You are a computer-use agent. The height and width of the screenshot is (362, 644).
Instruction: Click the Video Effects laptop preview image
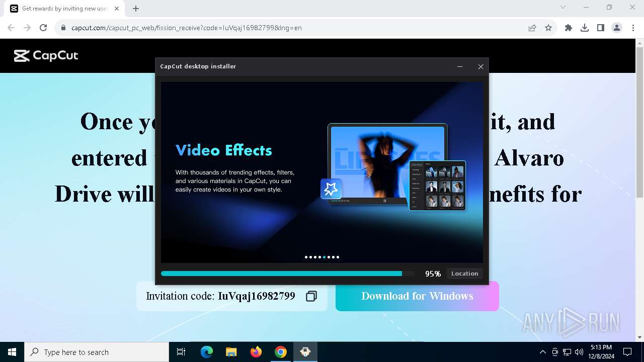tap(387, 164)
